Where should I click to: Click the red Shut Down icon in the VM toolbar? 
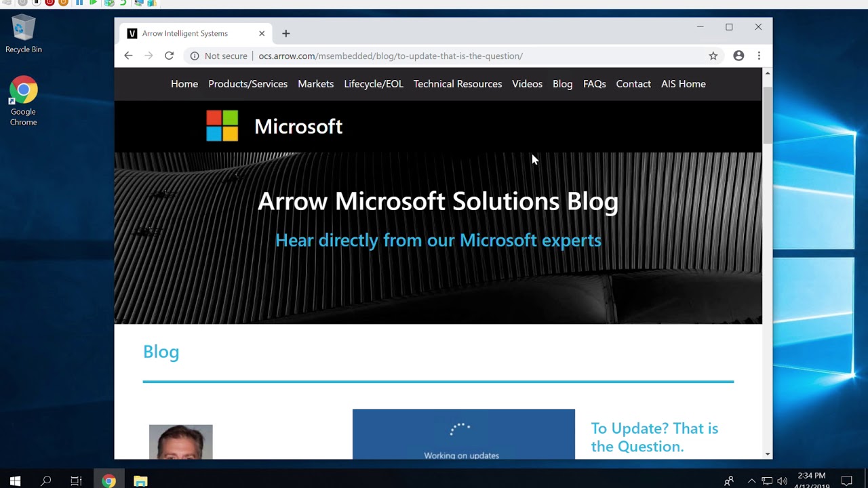point(50,3)
